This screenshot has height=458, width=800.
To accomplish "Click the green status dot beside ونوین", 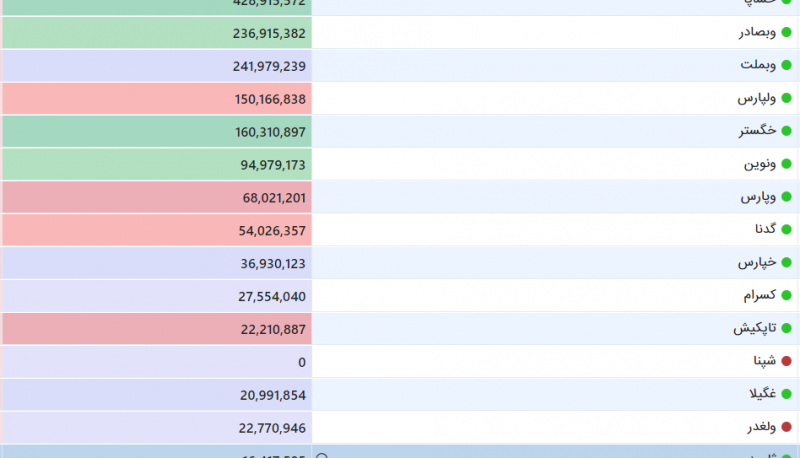I will [786, 164].
